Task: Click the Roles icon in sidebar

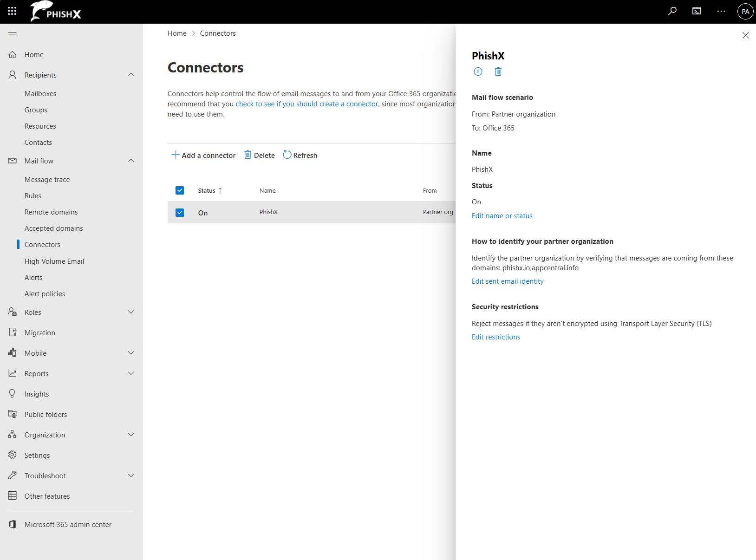Action: (x=13, y=312)
